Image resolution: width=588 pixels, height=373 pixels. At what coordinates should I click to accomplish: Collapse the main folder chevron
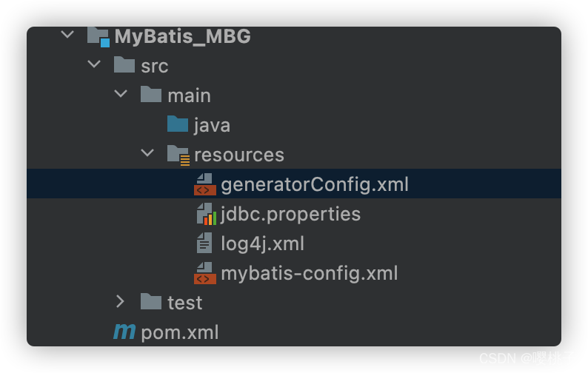121,95
